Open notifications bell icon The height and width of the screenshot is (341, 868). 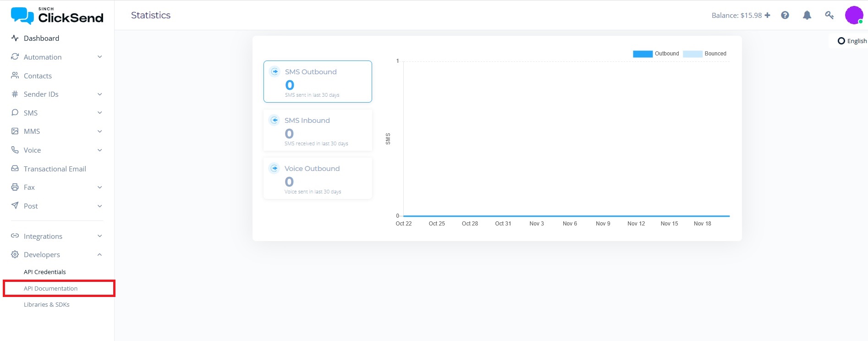tap(807, 15)
